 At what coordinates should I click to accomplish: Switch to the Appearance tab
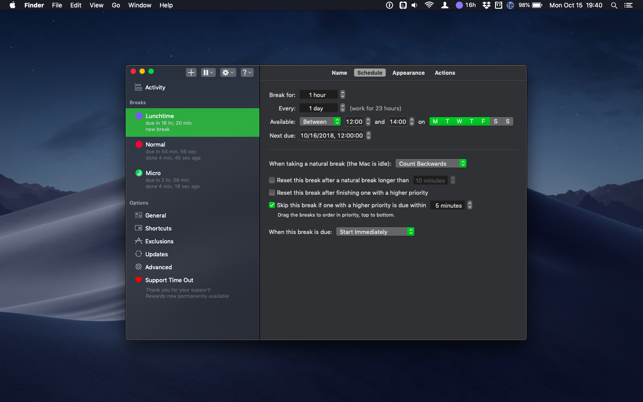pyautogui.click(x=408, y=73)
